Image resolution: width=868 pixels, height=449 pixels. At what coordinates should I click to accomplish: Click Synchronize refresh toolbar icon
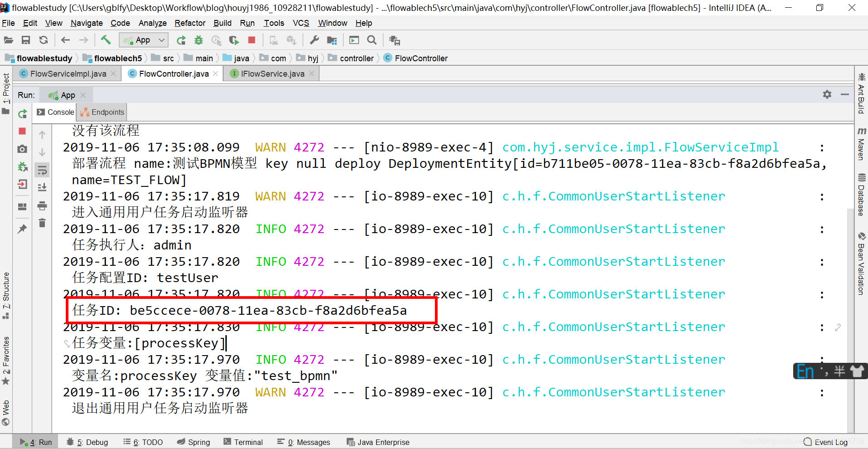coord(44,40)
